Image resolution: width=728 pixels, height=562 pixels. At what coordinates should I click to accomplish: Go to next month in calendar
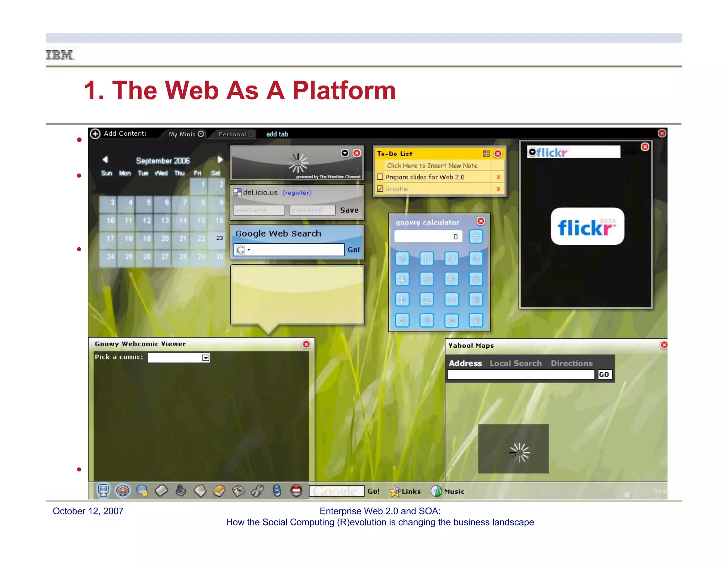click(x=220, y=160)
